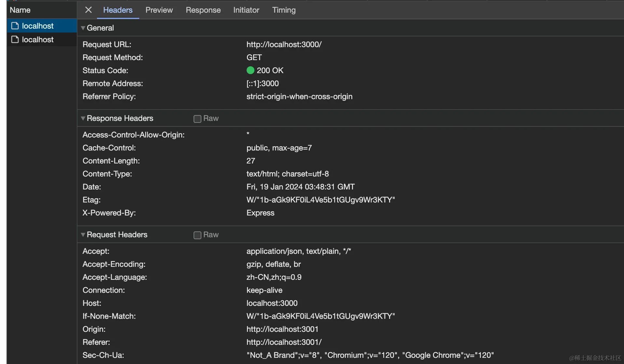This screenshot has width=624, height=364.
Task: Open the Timing tab
Action: click(284, 10)
